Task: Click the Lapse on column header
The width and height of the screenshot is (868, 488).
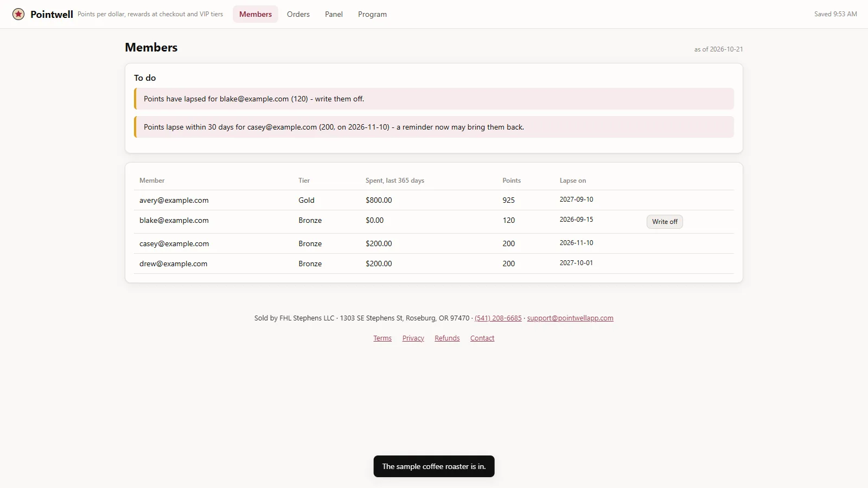Action: click(573, 181)
